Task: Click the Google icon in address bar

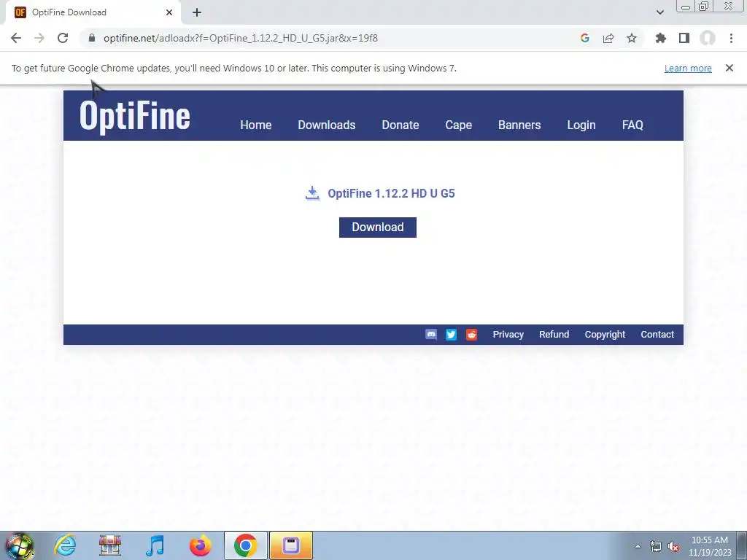Action: coord(585,38)
